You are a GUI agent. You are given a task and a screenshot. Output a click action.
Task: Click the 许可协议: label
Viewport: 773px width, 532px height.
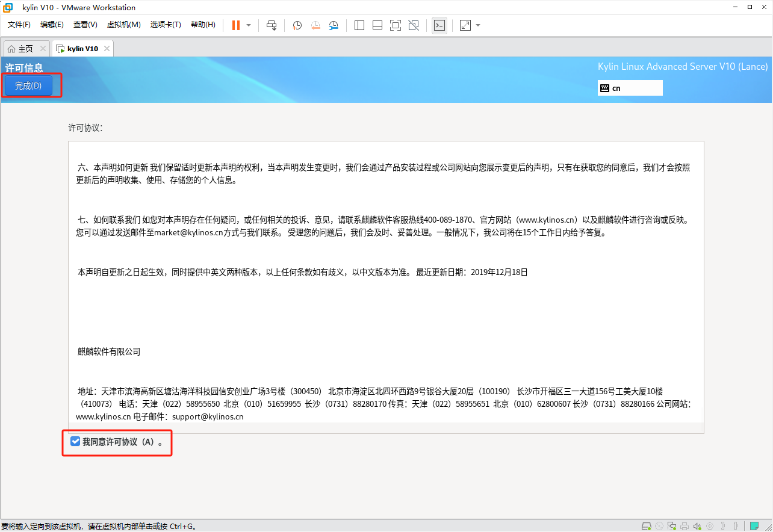pyautogui.click(x=85, y=128)
